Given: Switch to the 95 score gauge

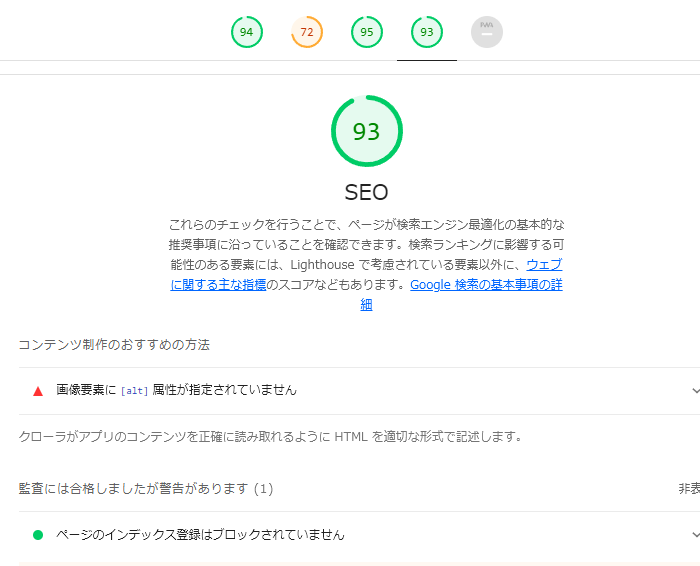Looking at the screenshot, I should point(367,32).
